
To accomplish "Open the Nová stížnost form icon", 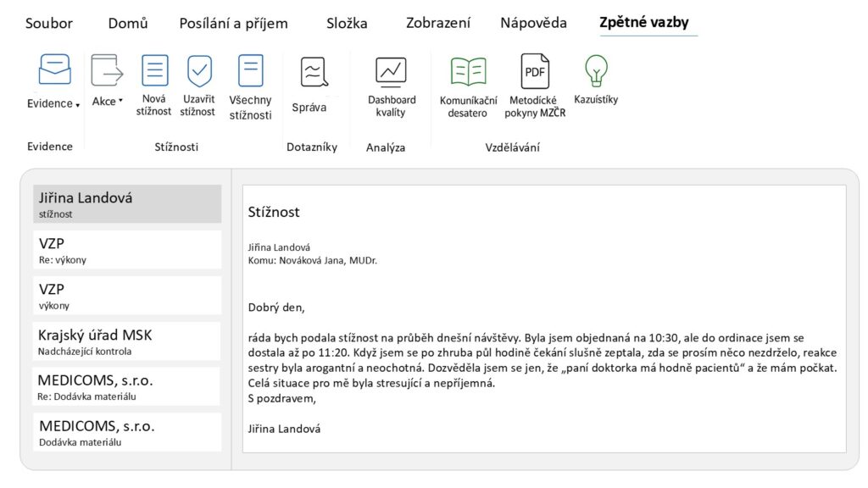I will tap(154, 70).
